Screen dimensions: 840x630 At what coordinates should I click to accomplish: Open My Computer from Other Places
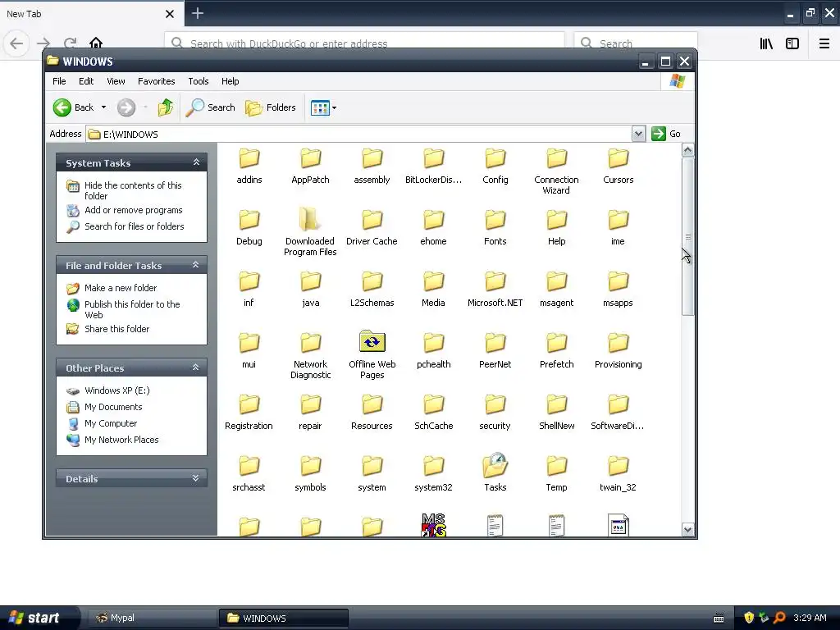click(x=111, y=423)
